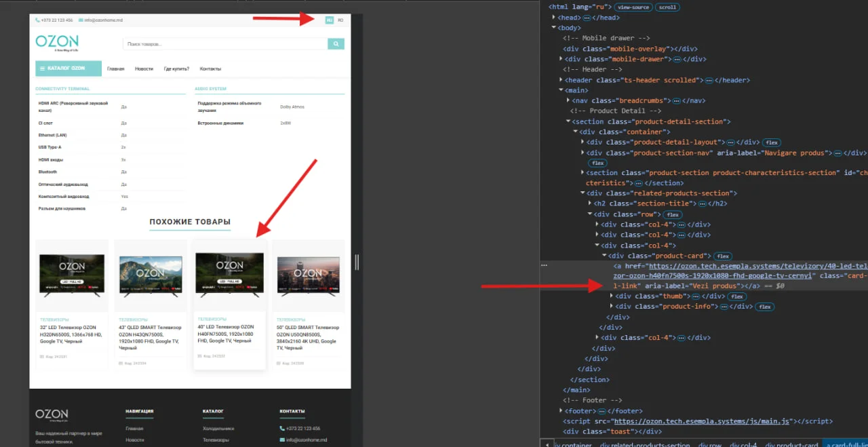868x447 pixels.
Task: Open the Контакты nav menu item
Action: tap(210, 69)
